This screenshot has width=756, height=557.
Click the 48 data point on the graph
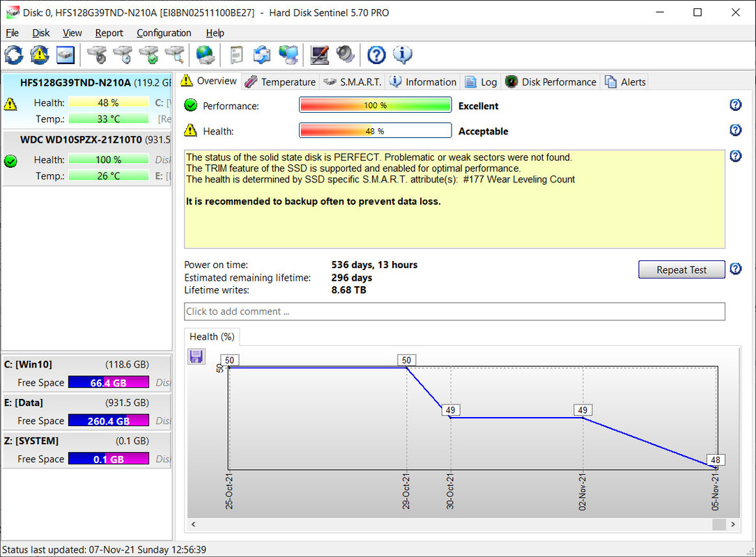(x=716, y=460)
